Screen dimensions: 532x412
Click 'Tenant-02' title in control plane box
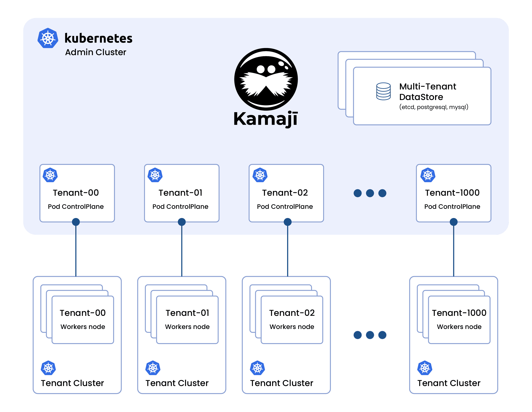coord(285,193)
